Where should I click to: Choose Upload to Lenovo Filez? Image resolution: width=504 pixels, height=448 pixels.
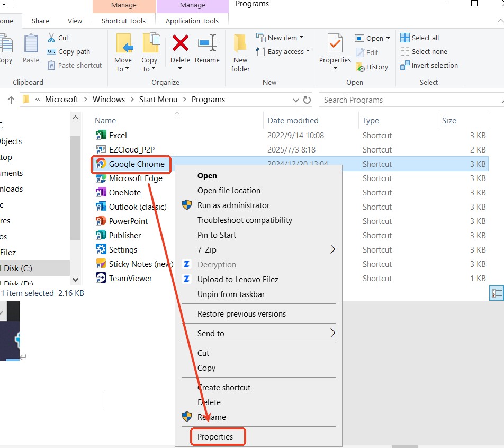coord(238,279)
